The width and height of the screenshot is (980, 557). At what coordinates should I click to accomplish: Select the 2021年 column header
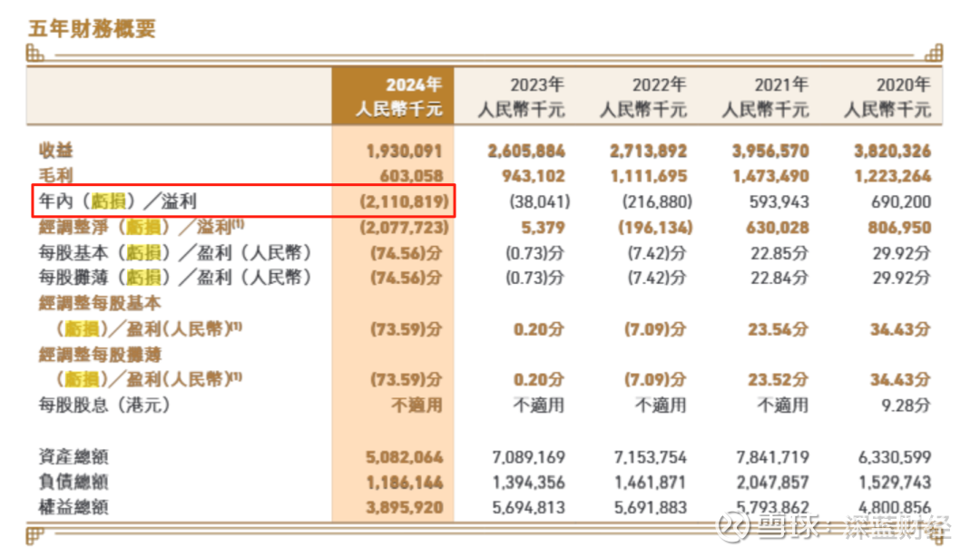coord(781,85)
